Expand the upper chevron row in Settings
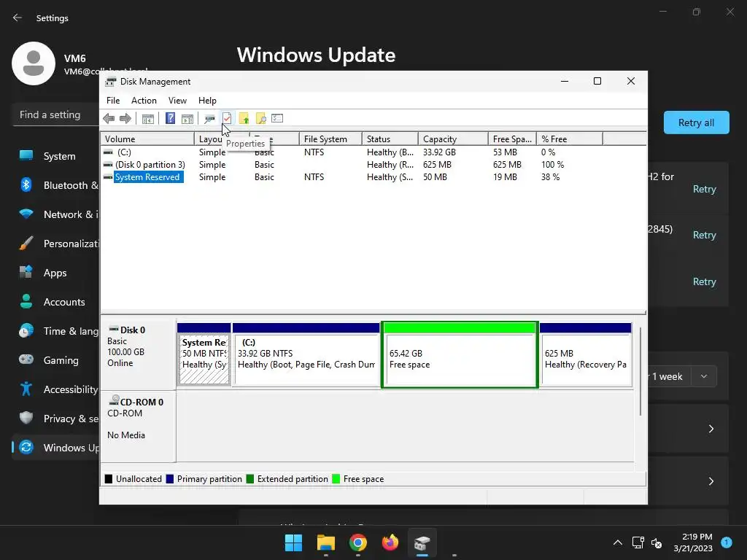Image resolution: width=747 pixels, height=560 pixels. [x=711, y=429]
